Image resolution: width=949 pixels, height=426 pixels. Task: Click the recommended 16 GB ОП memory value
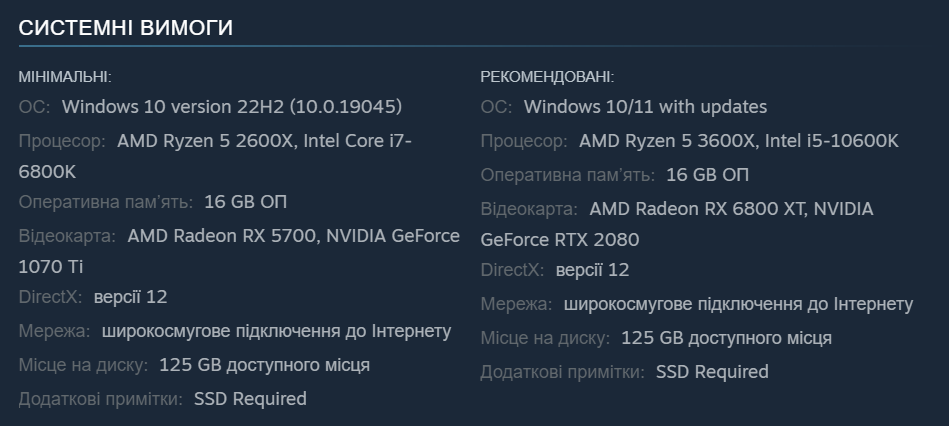707,175
